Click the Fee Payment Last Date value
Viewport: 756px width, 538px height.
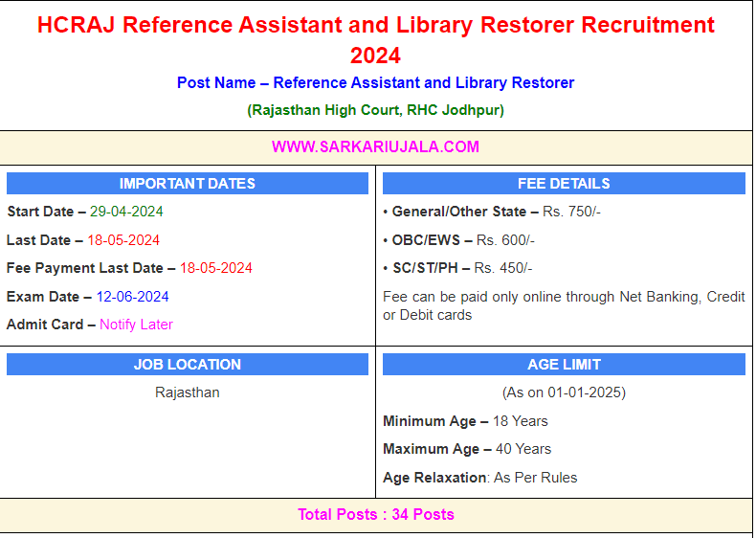pyautogui.click(x=216, y=268)
